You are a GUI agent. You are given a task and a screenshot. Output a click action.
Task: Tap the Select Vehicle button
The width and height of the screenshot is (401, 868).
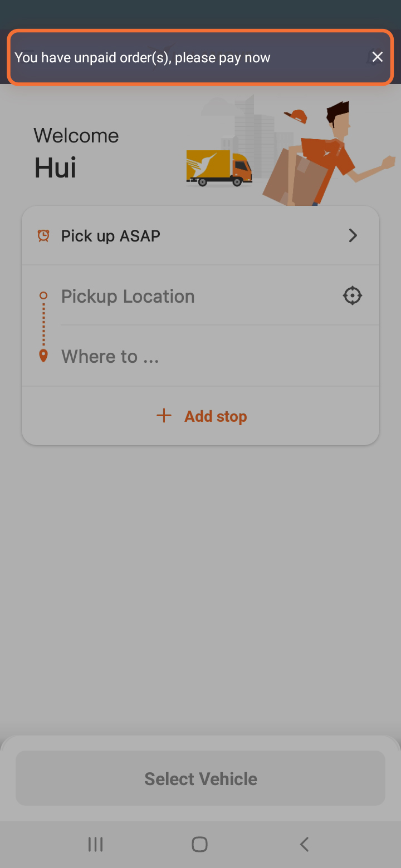(x=200, y=778)
